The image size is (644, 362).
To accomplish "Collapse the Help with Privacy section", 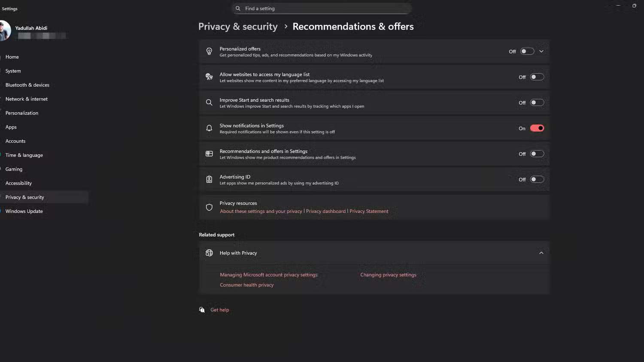I will pos(541,253).
